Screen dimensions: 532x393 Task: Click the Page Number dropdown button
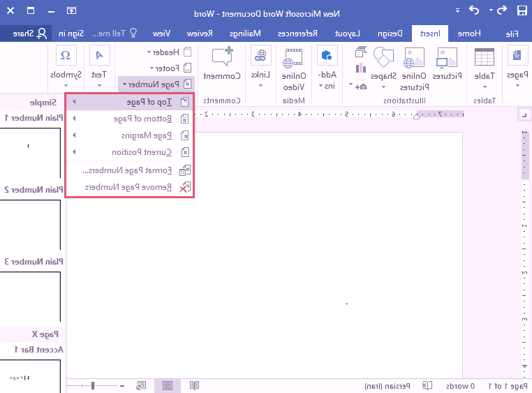[157, 84]
